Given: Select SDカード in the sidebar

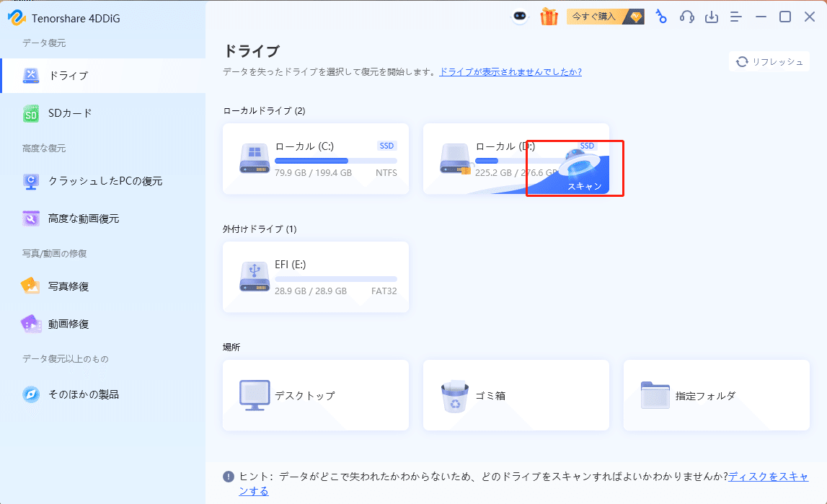Looking at the screenshot, I should click(103, 112).
